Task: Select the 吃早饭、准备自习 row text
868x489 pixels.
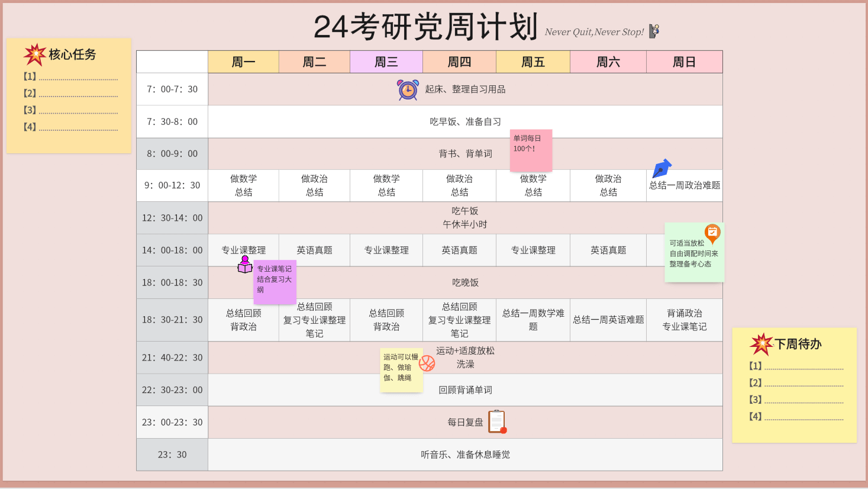Action: (x=465, y=122)
